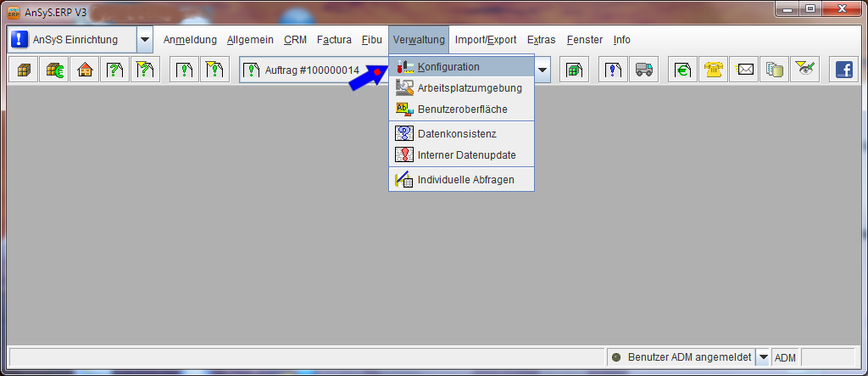Select Konfiguration from the Verwaltung menu
This screenshot has height=376, width=868.
(x=448, y=66)
